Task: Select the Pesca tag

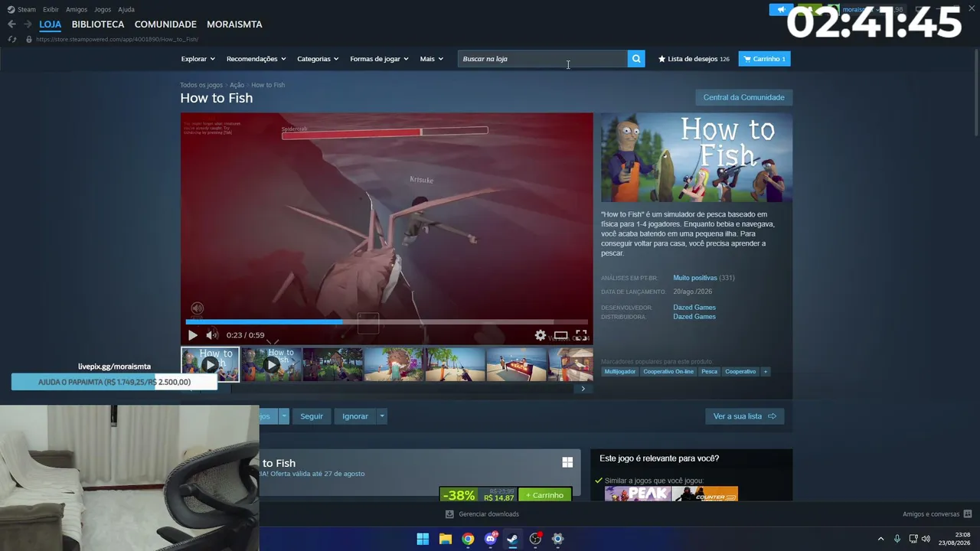Action: [710, 372]
